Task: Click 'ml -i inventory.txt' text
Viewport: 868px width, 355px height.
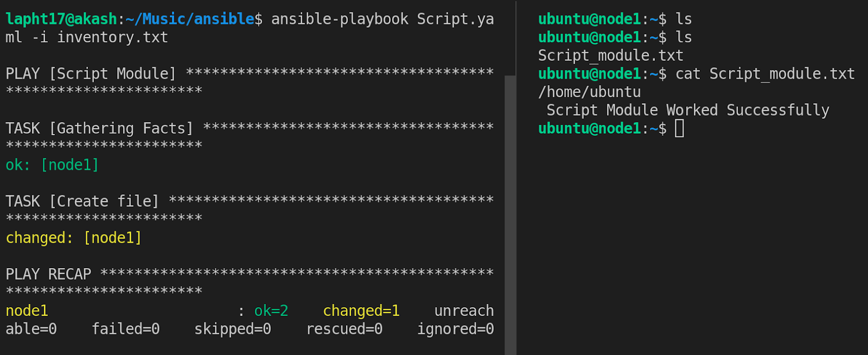Action: (x=87, y=37)
